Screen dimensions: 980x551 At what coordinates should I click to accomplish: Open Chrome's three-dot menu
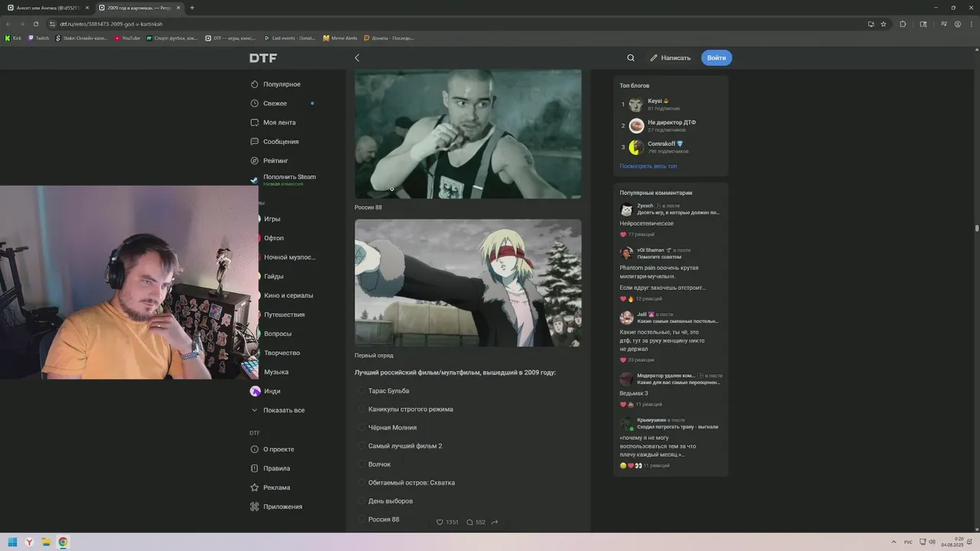click(971, 24)
